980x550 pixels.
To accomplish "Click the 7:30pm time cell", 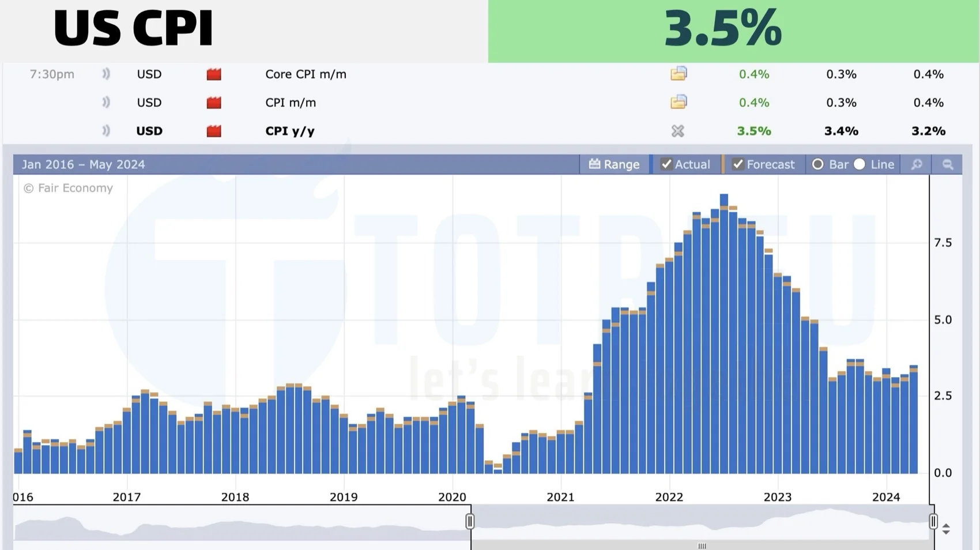I will (52, 74).
